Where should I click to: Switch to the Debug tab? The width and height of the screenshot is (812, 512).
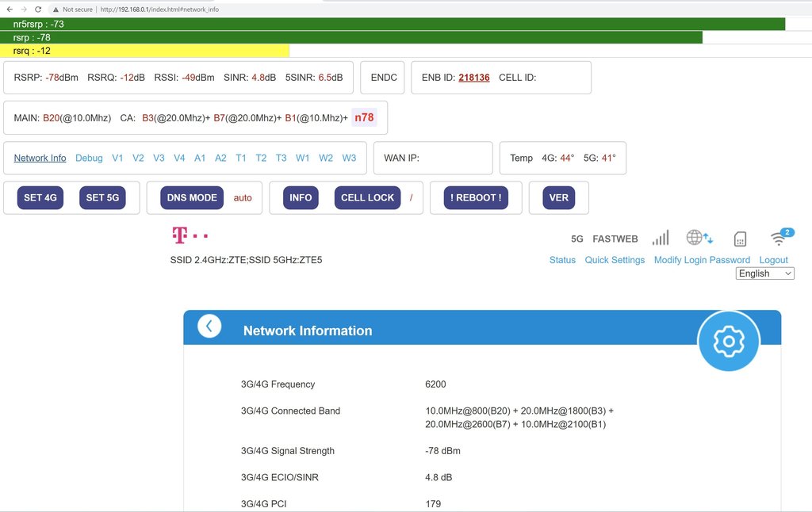(89, 158)
